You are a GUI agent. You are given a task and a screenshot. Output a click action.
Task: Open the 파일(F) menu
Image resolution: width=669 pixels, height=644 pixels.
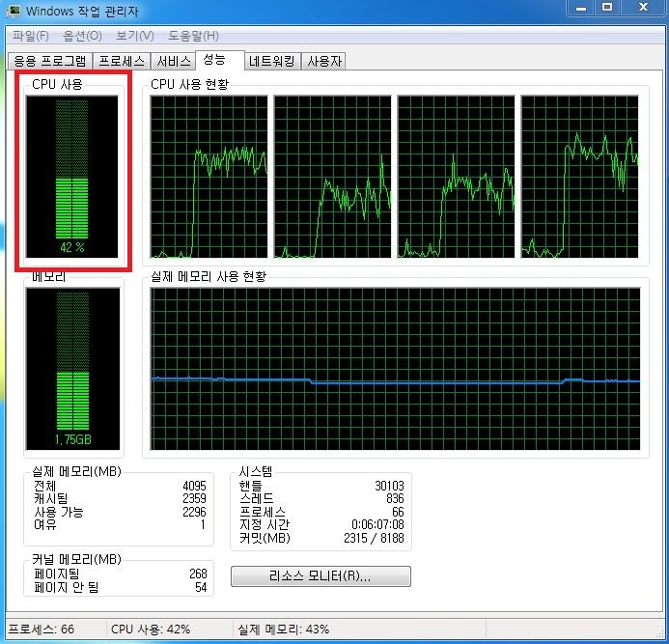point(30,36)
